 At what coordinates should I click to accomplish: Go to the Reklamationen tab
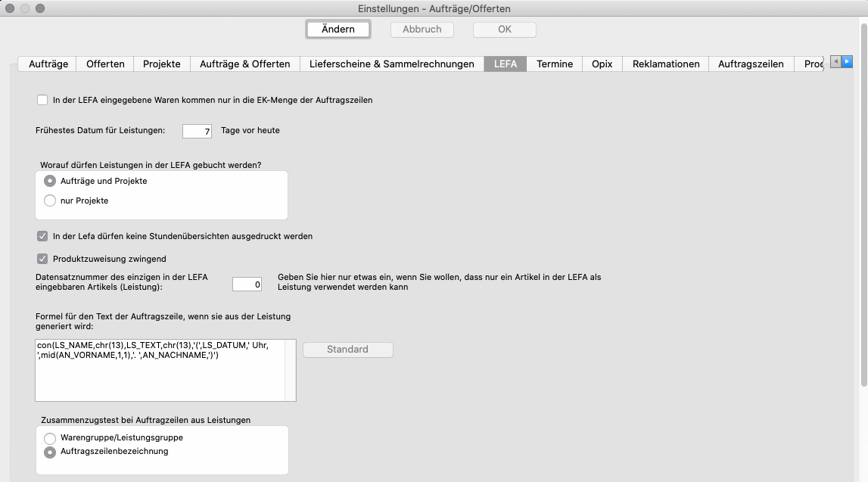[x=666, y=64]
